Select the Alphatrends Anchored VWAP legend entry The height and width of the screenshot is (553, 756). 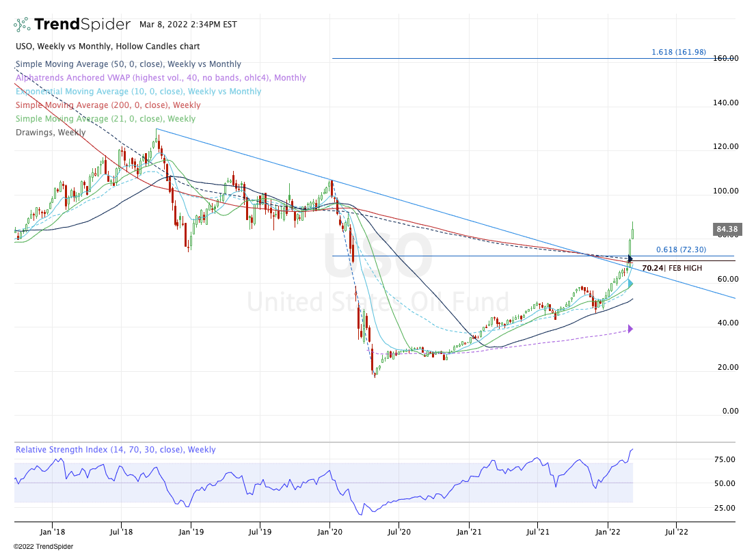click(161, 78)
